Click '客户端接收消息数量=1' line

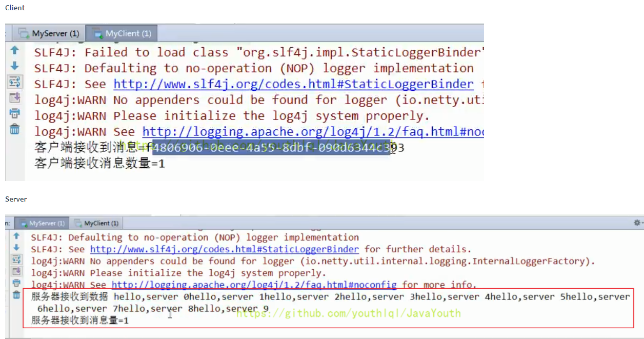tap(99, 164)
